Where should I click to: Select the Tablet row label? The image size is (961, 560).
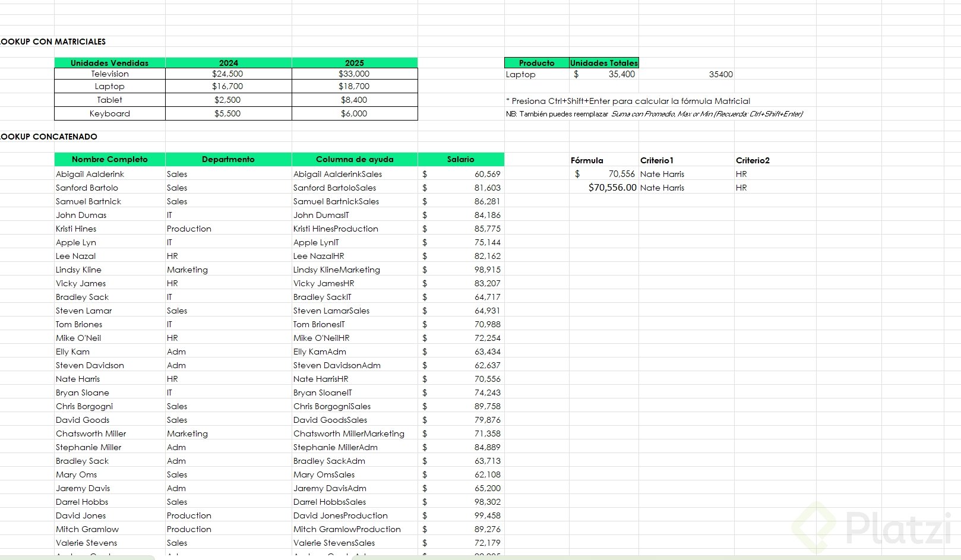[x=110, y=100]
